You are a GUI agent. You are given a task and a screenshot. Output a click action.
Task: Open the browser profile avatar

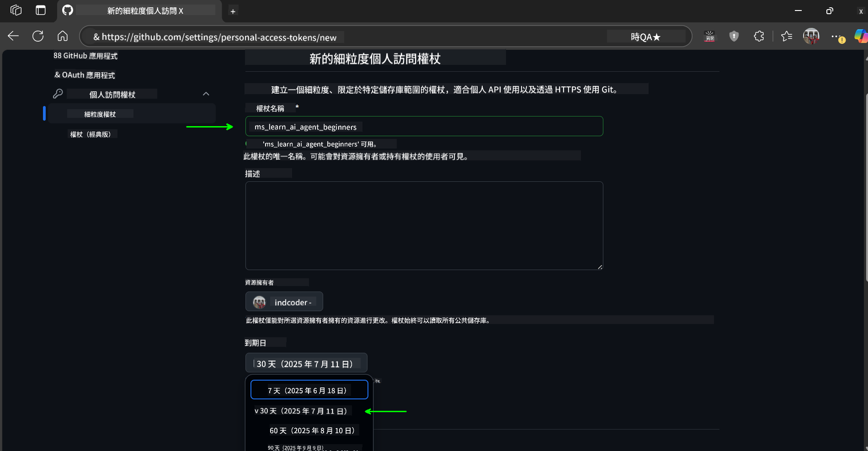click(x=811, y=36)
